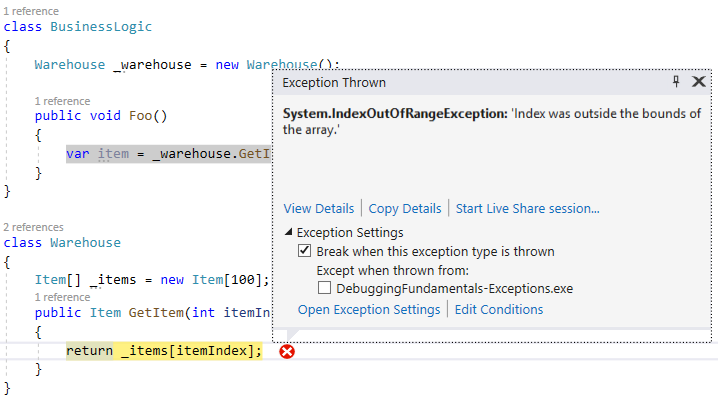Pin the Exception Thrown popup

[x=676, y=82]
